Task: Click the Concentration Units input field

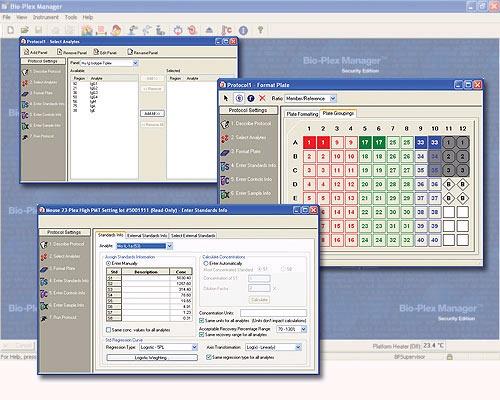Action: pyautogui.click(x=273, y=313)
